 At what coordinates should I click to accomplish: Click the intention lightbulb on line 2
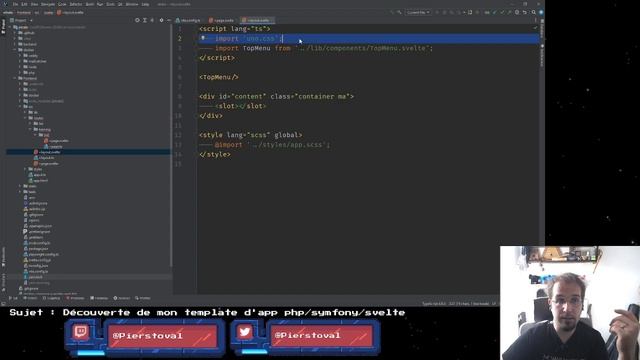click(x=203, y=38)
